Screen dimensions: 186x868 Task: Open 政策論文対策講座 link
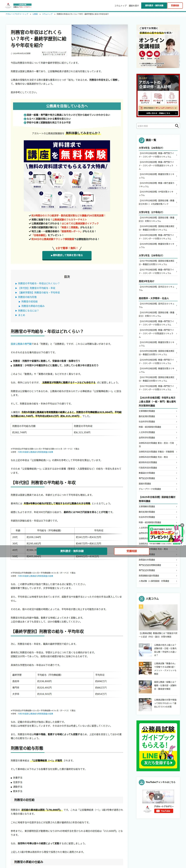tap(158, 560)
